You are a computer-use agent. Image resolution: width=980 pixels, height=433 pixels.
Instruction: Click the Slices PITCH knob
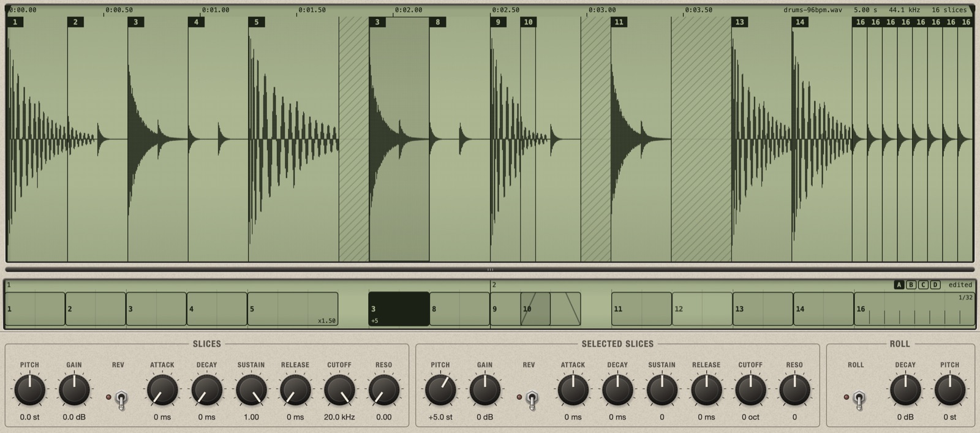[x=29, y=390]
